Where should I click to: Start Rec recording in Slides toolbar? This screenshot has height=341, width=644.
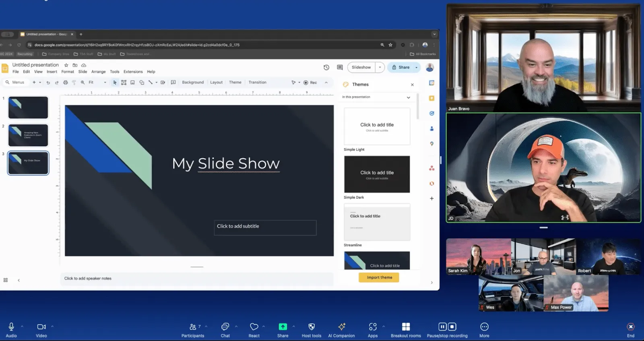(310, 83)
